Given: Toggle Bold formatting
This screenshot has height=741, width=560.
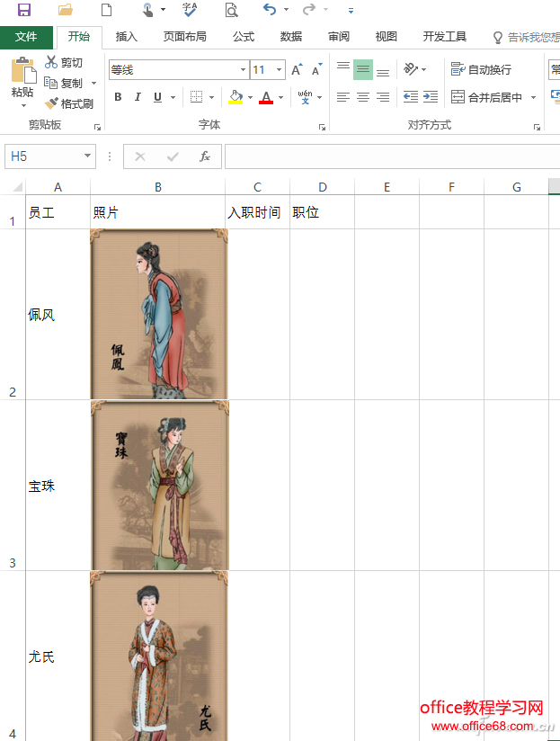Looking at the screenshot, I should [118, 97].
